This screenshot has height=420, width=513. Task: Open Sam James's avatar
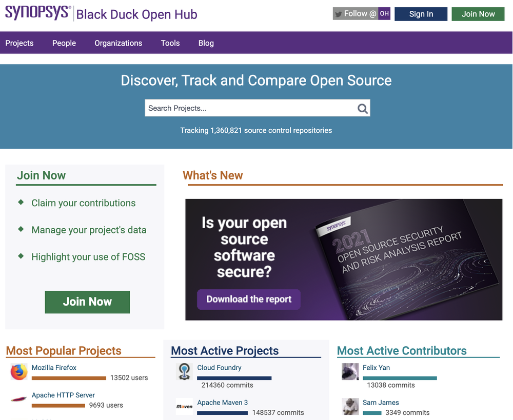350,407
